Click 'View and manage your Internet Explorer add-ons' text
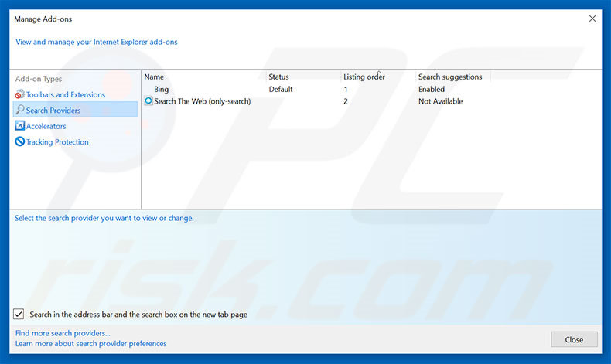 [x=96, y=42]
